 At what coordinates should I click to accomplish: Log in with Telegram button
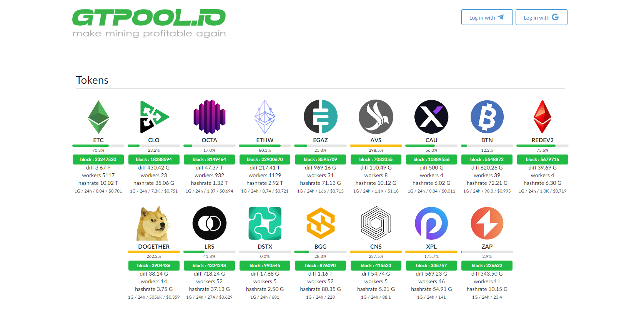pos(487,17)
